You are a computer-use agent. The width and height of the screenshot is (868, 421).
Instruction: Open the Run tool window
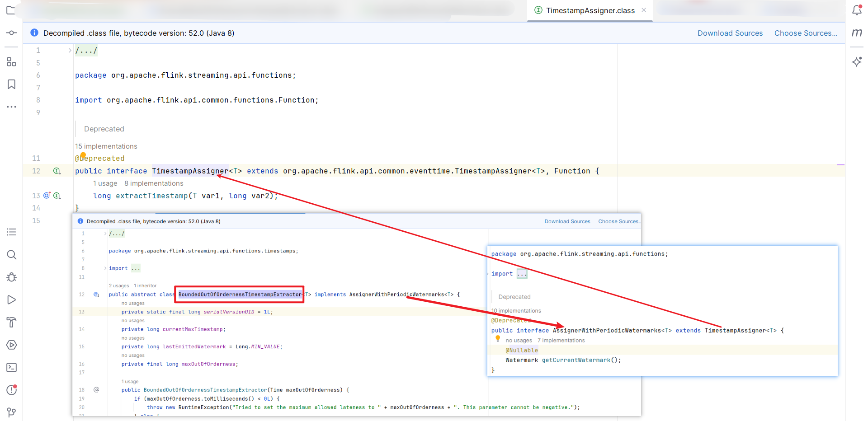11,300
